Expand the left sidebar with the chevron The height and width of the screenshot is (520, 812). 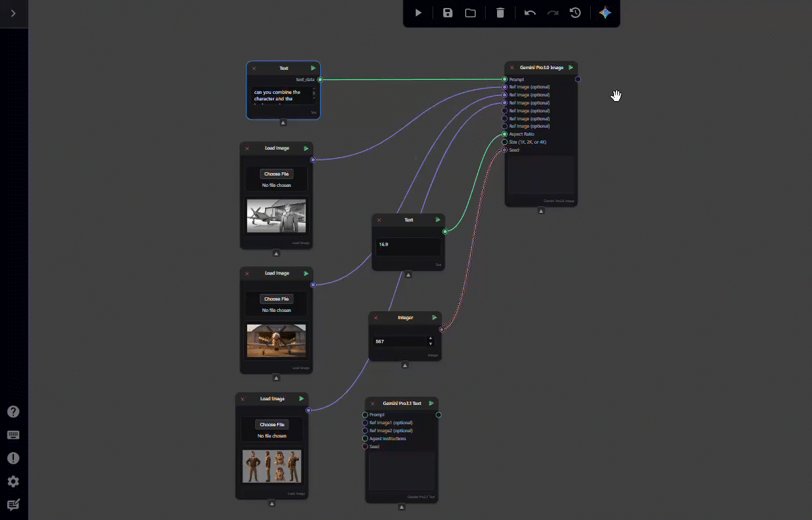[13, 13]
